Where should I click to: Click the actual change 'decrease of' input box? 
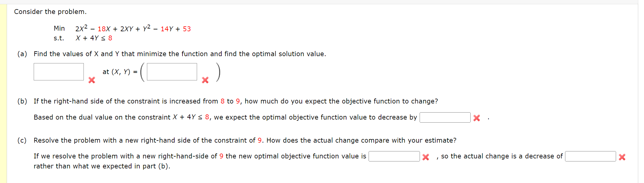click(x=590, y=156)
